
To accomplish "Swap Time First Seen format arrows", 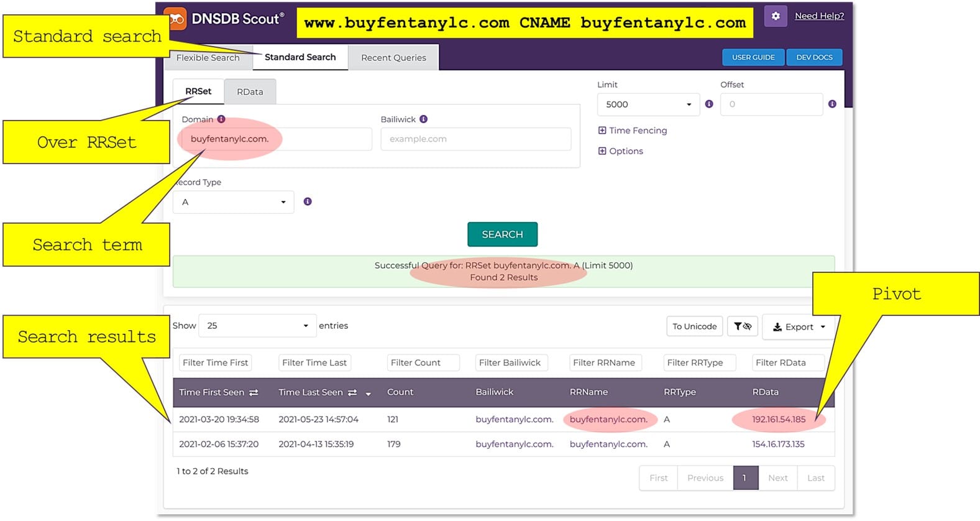I will [x=254, y=393].
